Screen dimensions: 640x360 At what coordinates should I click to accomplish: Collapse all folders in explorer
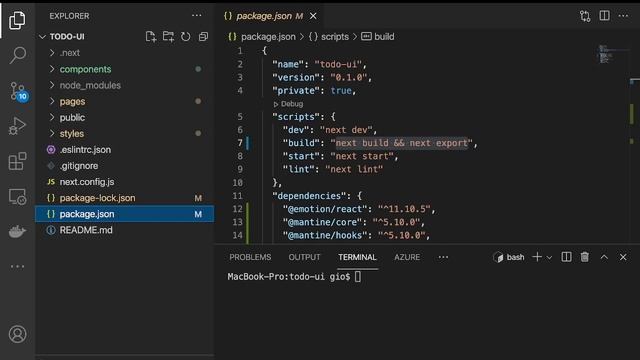pos(203,36)
